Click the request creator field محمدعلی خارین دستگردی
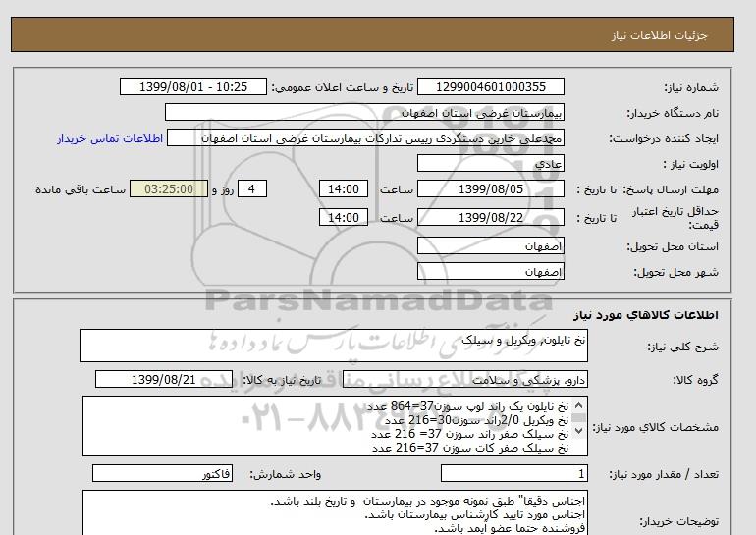Viewport: 756px width, 535px height. coord(365,137)
